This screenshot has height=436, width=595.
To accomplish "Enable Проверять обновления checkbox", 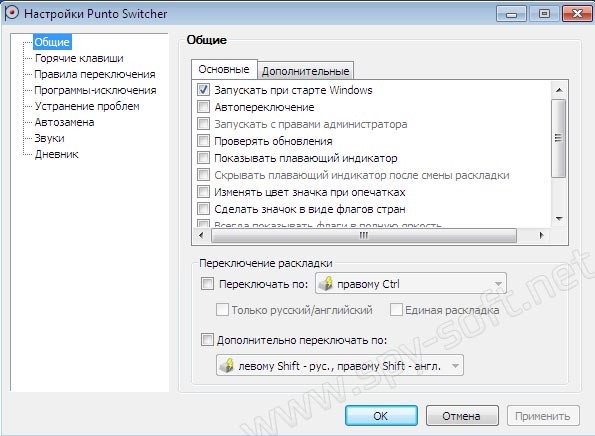I will click(x=203, y=141).
